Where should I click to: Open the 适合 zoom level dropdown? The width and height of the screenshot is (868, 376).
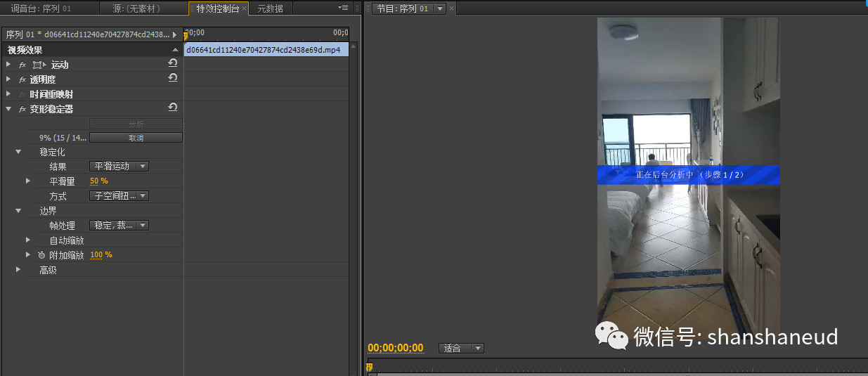pyautogui.click(x=461, y=348)
